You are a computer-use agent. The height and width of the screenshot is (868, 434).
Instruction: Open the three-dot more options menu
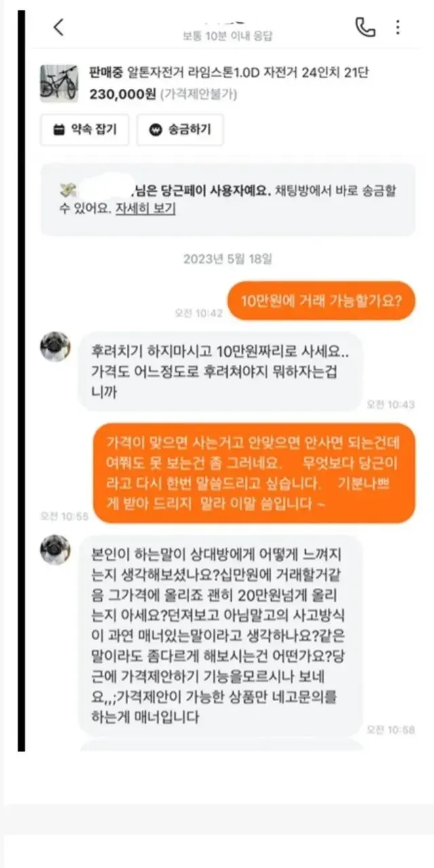[398, 27]
